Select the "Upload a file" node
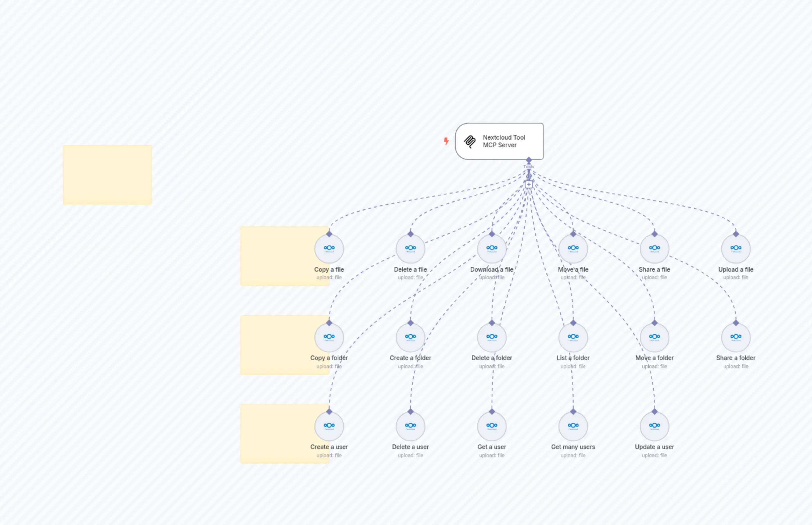This screenshot has height=525, width=812. [736, 248]
